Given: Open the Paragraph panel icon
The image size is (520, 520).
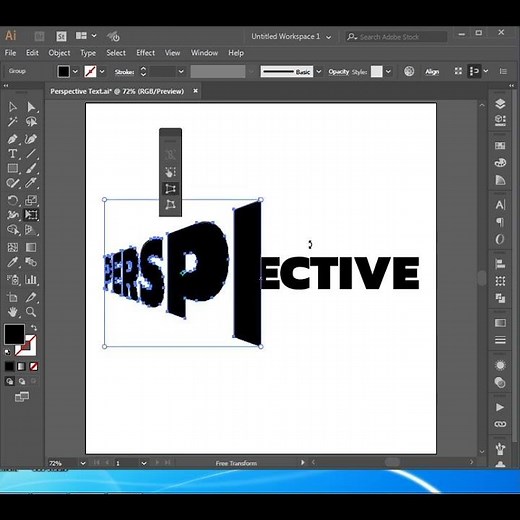Looking at the screenshot, I should [500, 222].
